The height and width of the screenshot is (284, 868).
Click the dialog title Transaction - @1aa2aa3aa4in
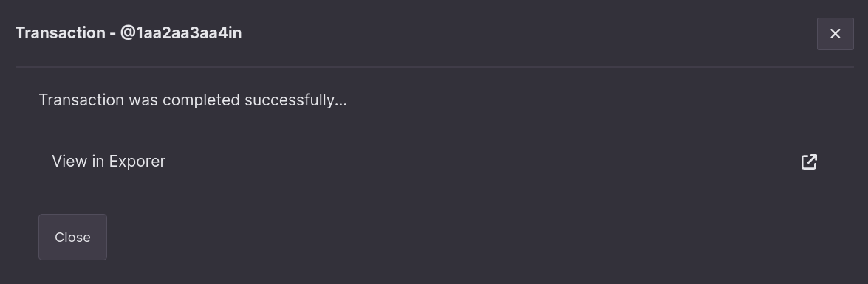[129, 33]
